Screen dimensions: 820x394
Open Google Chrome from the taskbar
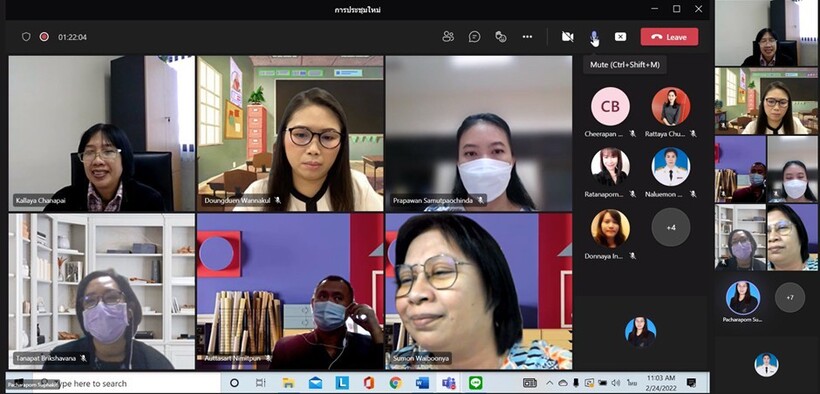point(396,383)
